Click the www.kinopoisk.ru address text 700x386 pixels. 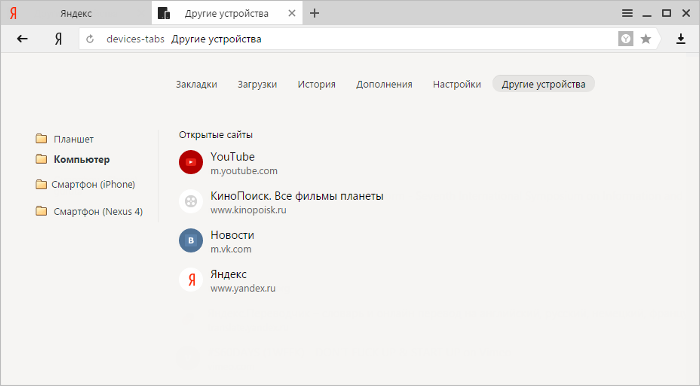click(248, 210)
